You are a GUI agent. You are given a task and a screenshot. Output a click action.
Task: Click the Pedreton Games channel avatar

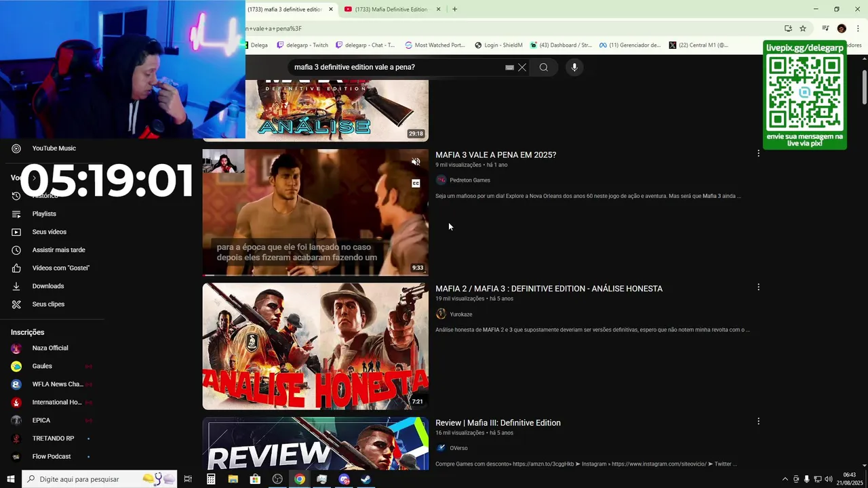441,180
